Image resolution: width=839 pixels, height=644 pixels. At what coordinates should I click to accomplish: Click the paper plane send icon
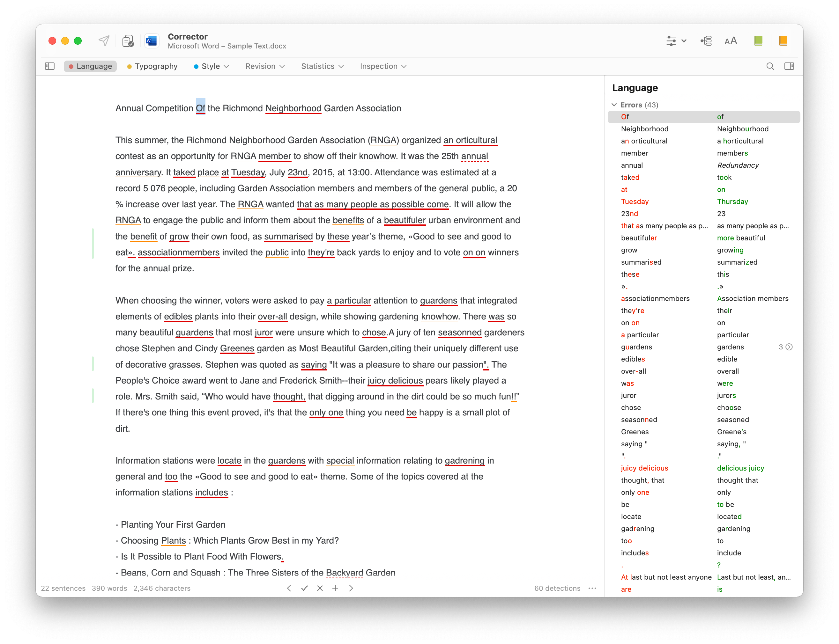coord(104,40)
